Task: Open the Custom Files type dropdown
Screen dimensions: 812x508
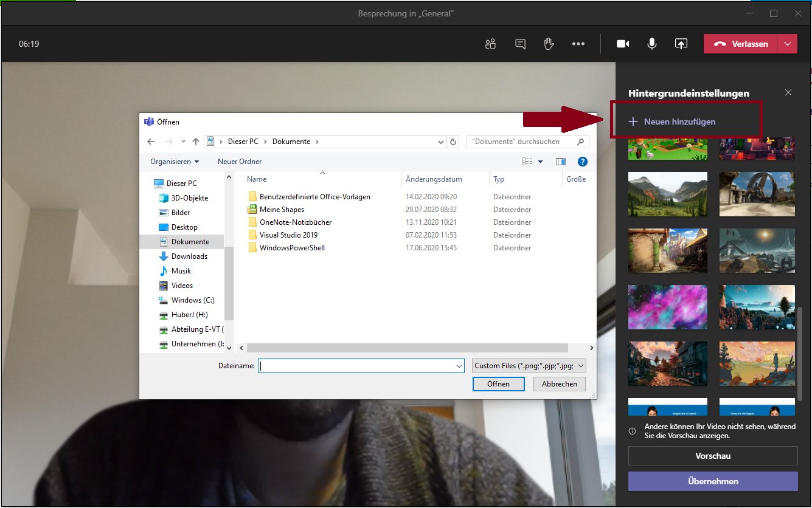Action: (x=529, y=366)
